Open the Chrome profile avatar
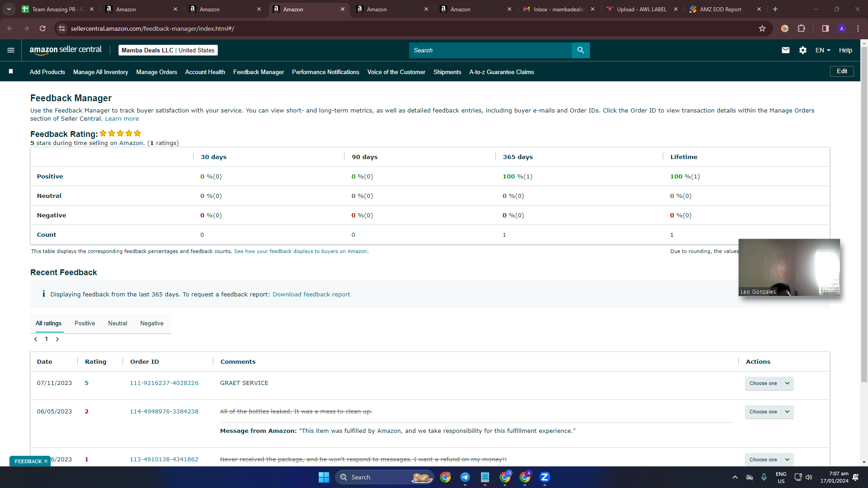This screenshot has width=868, height=488. 842,28
